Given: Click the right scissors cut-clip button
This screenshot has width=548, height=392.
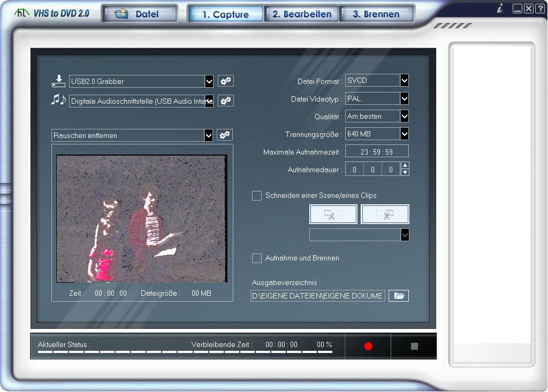Looking at the screenshot, I should pos(385,214).
